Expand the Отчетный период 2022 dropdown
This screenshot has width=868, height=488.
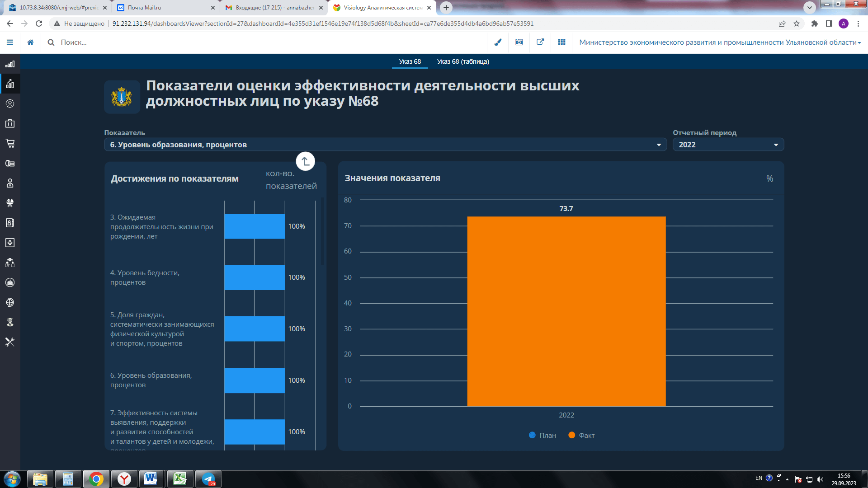point(728,145)
